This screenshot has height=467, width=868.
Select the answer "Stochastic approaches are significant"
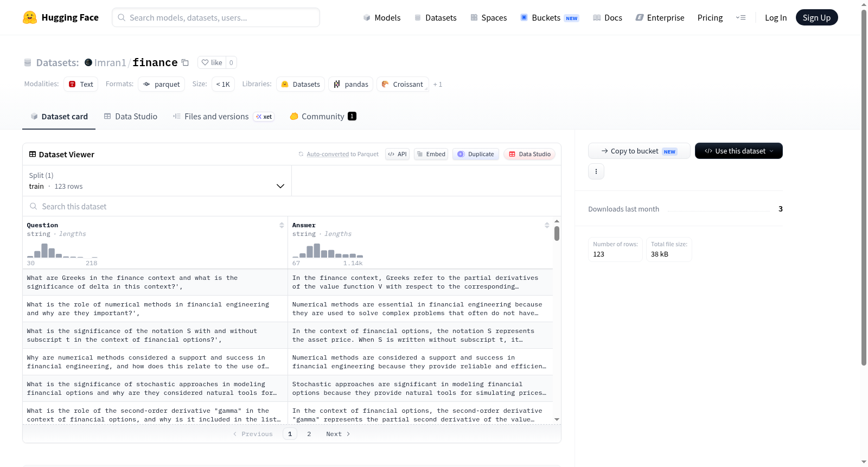(420, 388)
